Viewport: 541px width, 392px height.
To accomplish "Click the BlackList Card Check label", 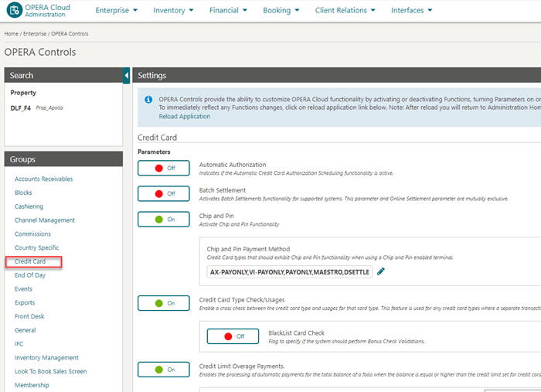I will tap(296, 333).
